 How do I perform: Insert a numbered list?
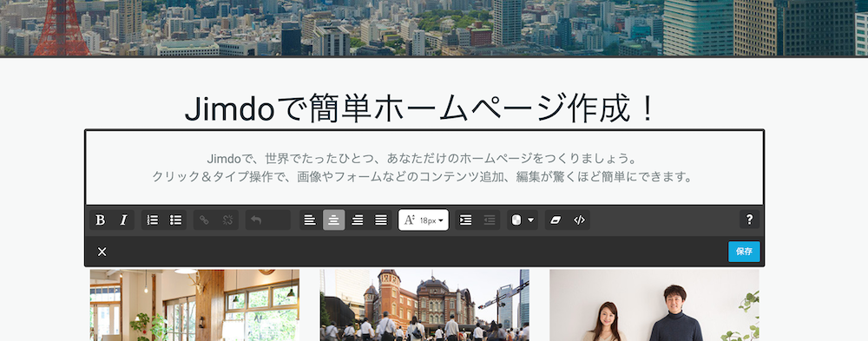pos(152,220)
